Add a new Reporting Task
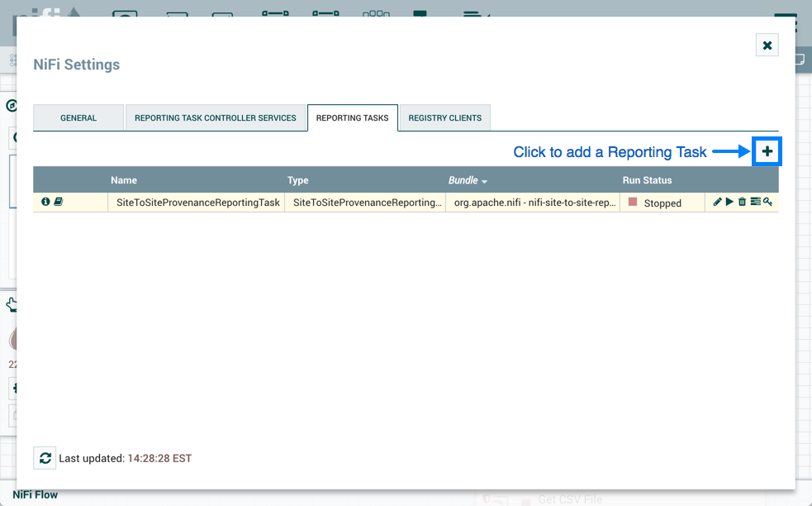812x506 pixels. [x=767, y=151]
